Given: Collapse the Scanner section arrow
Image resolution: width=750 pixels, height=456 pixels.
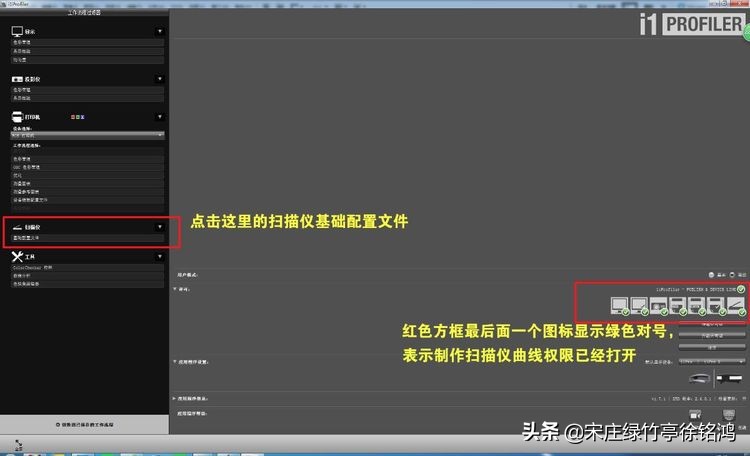Looking at the screenshot, I should (160, 227).
